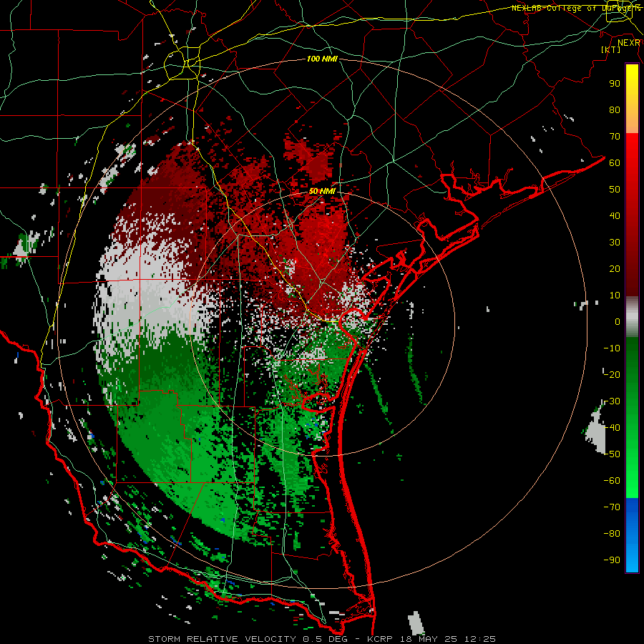Click the -40 value on the velocity scale

pos(612,428)
